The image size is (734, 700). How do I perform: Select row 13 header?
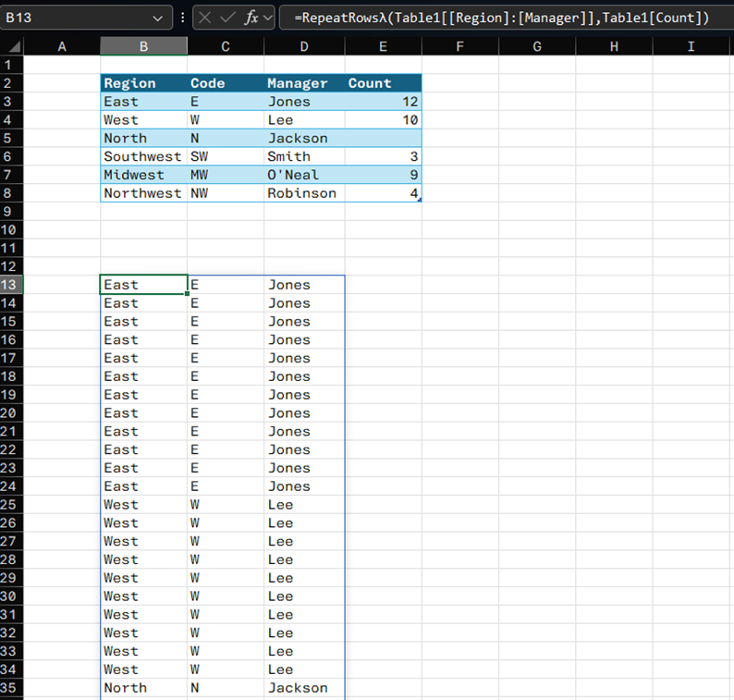point(11,284)
